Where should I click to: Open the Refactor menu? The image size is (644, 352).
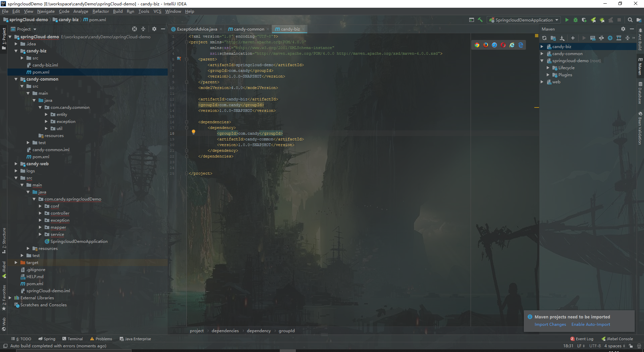point(101,11)
